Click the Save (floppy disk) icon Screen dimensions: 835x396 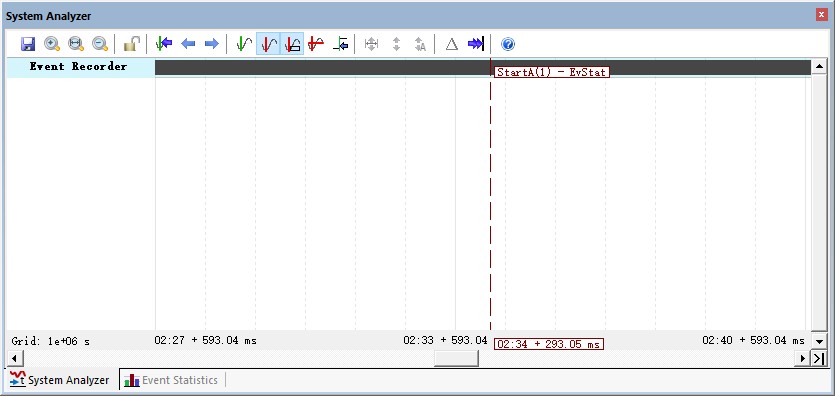(x=28, y=44)
